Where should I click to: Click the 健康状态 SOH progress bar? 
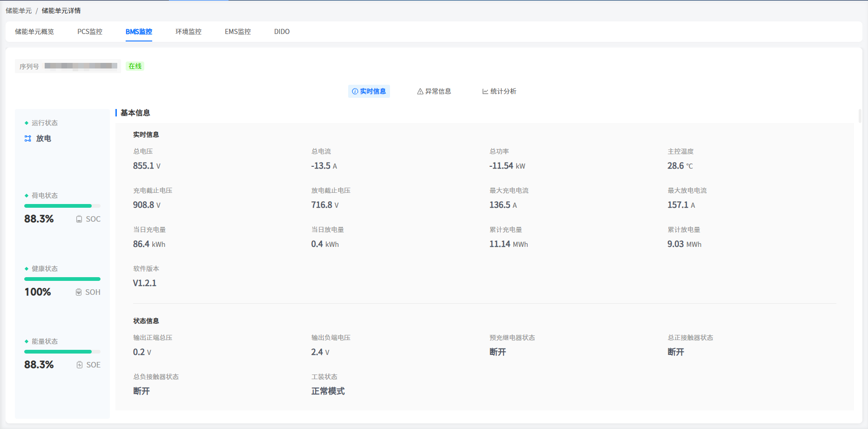click(x=62, y=279)
